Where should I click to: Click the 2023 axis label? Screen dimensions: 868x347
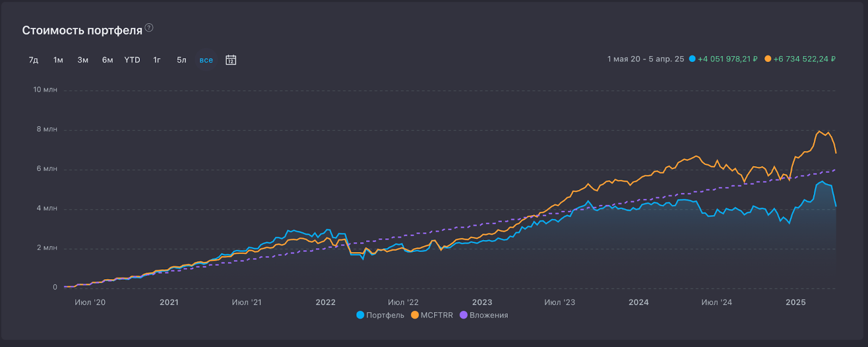click(482, 302)
